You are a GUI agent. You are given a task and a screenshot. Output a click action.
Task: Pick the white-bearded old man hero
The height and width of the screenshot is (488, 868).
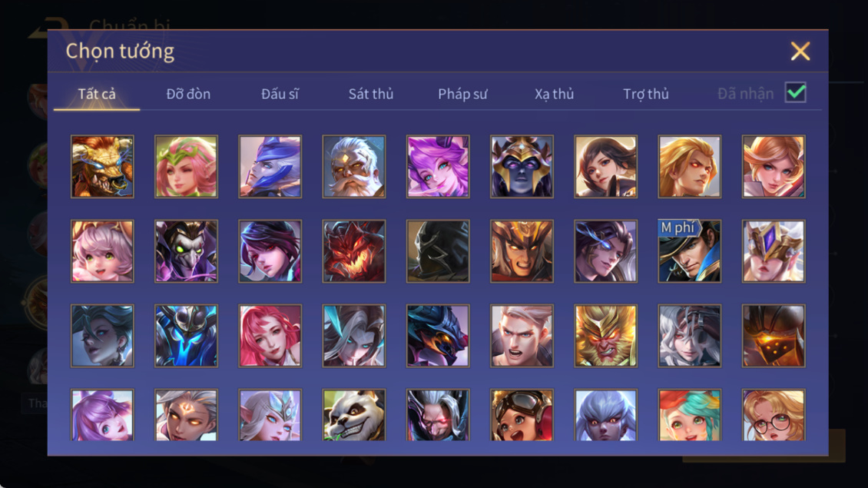[x=354, y=167]
